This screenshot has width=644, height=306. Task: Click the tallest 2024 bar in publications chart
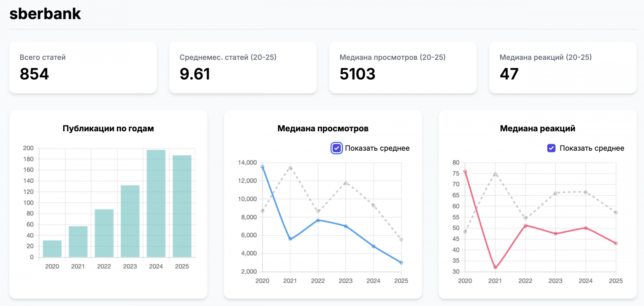pos(156,204)
